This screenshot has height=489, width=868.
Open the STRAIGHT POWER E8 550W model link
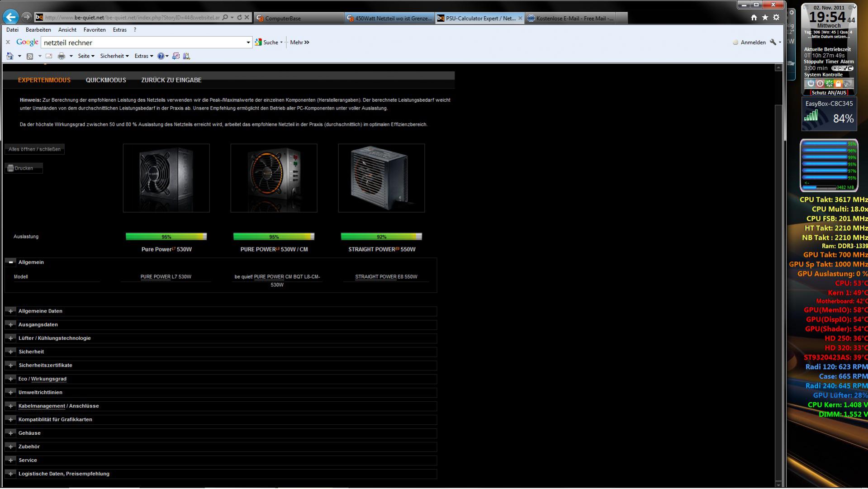pyautogui.click(x=386, y=277)
